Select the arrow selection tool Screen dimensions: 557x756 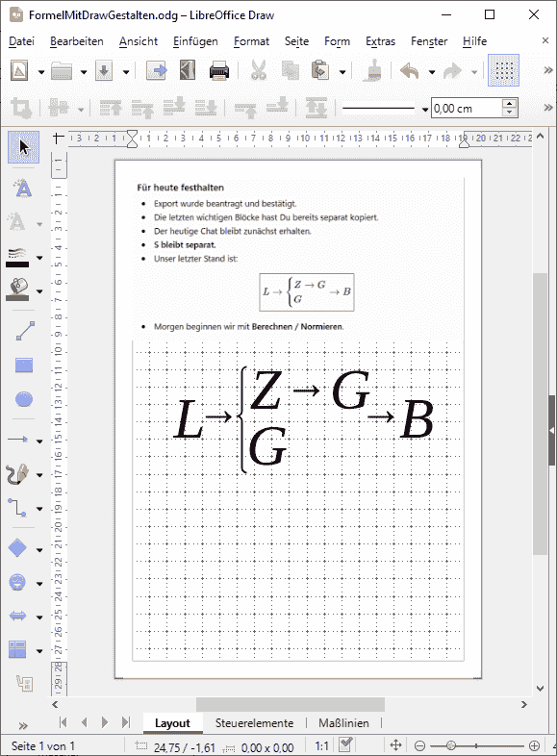(24, 147)
